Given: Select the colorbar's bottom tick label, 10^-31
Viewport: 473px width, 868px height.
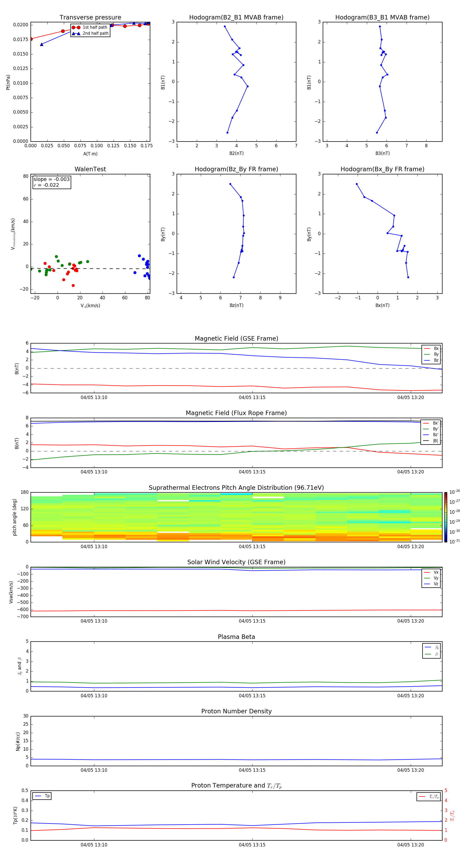Looking at the screenshot, I should pos(455,542).
